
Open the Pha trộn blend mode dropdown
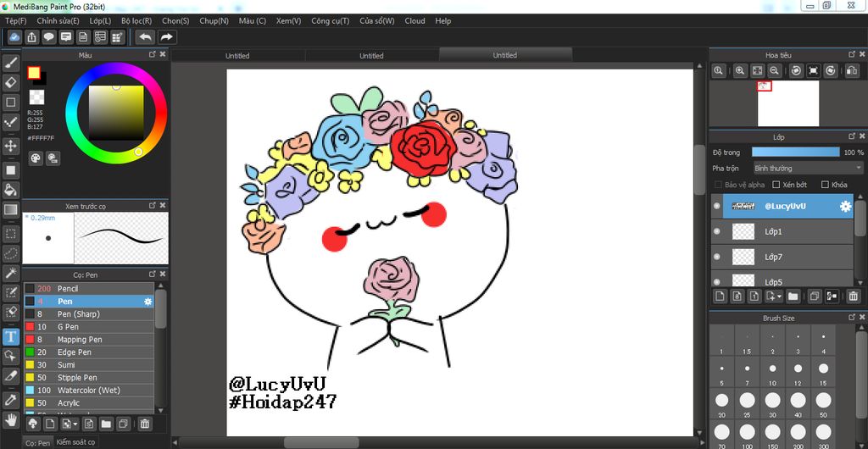[808, 168]
